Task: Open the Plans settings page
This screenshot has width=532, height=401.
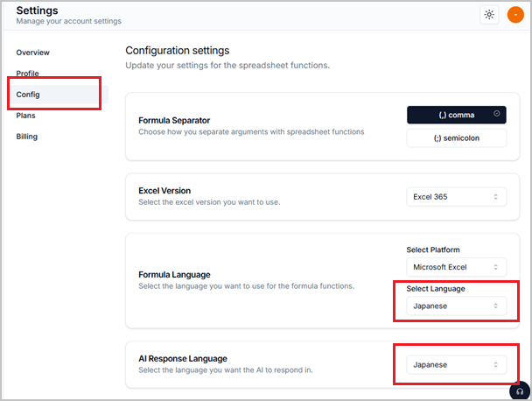Action: click(x=25, y=116)
